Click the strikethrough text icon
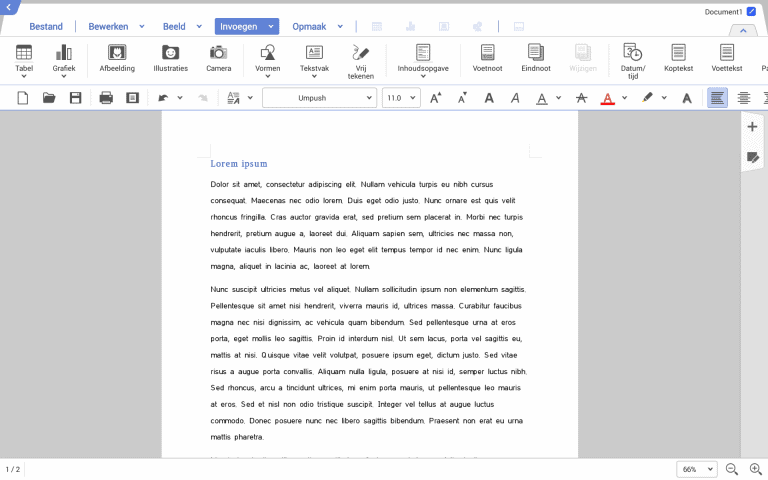 581,98
